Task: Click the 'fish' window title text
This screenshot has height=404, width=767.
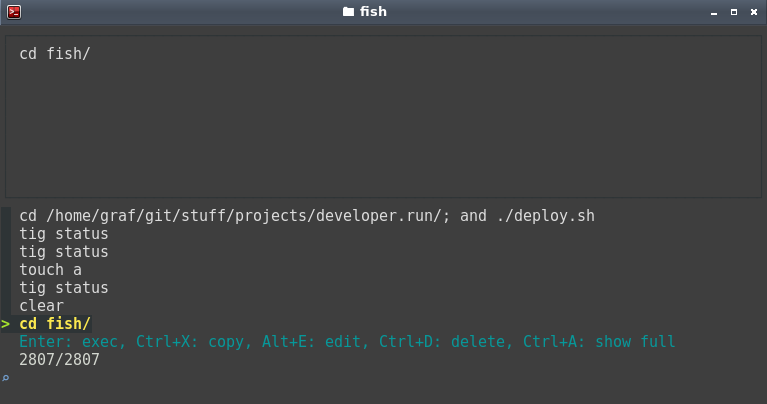Action: 373,12
